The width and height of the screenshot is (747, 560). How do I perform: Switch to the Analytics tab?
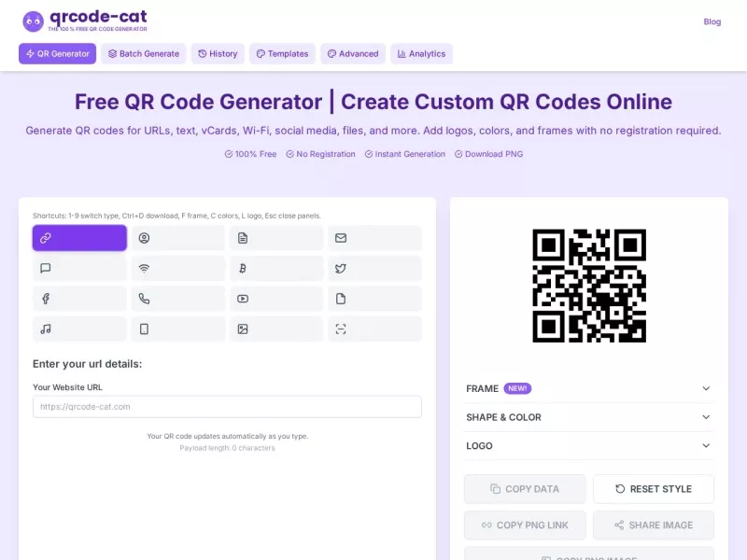coord(422,54)
